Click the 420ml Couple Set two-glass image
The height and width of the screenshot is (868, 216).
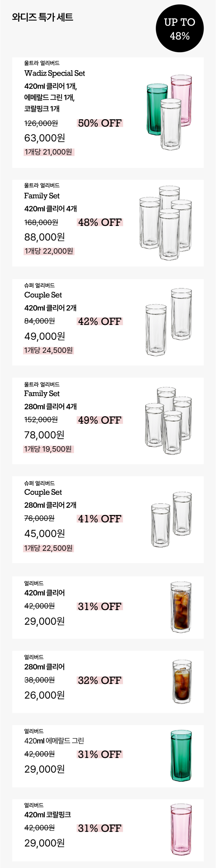click(x=169, y=321)
